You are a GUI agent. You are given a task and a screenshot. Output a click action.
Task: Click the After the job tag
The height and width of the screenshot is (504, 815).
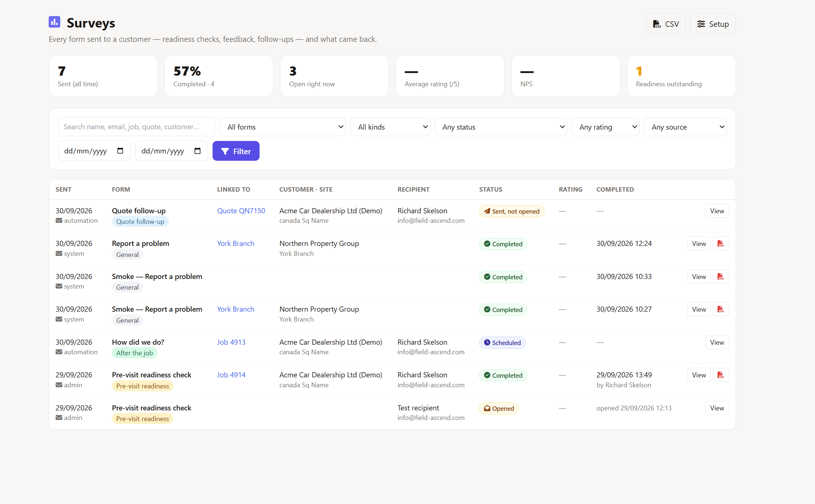(x=135, y=353)
